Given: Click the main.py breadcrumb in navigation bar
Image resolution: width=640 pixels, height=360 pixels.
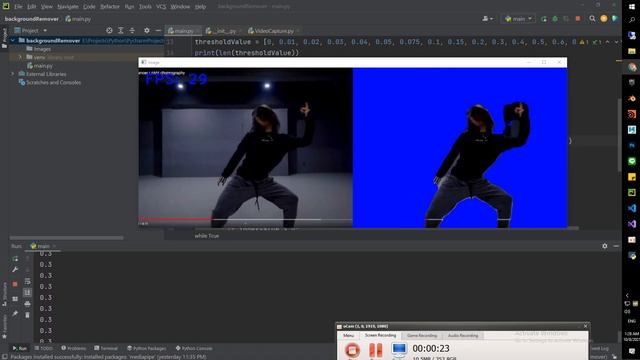Looking at the screenshot, I should (x=78, y=19).
